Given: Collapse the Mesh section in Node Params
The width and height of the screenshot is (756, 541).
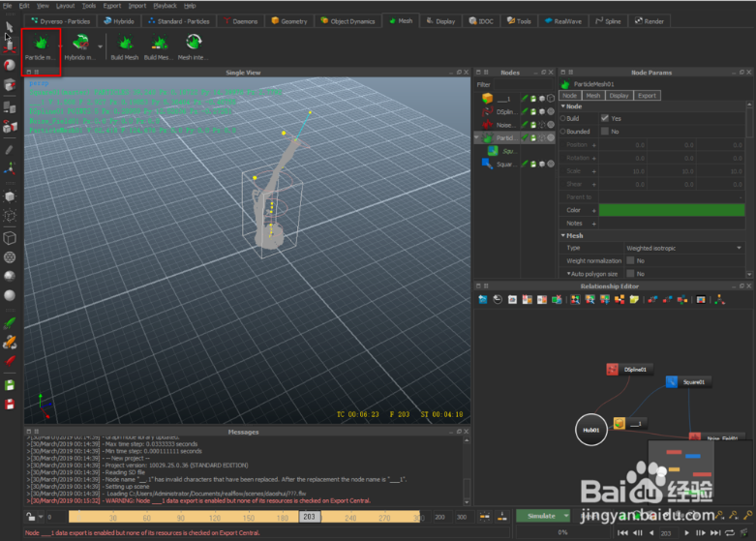Looking at the screenshot, I should pyautogui.click(x=562, y=235).
